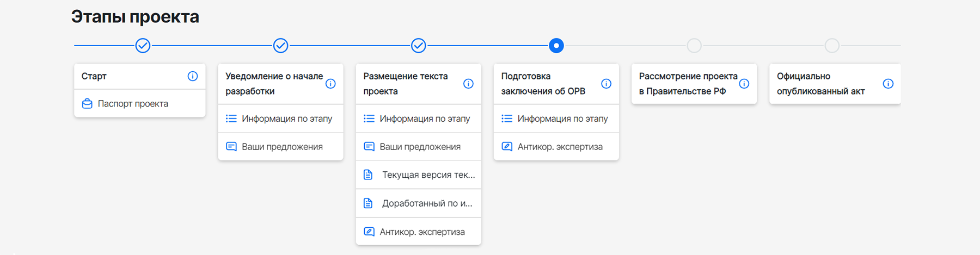Click info icon for Подготовка заключения об ОРВ
This screenshot has width=980, height=255.
tap(606, 84)
